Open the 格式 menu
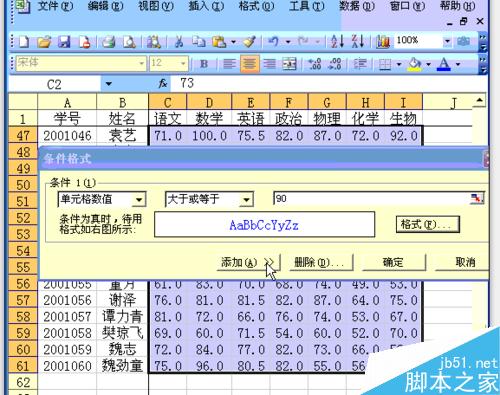The image size is (500, 395). pyautogui.click(x=256, y=6)
